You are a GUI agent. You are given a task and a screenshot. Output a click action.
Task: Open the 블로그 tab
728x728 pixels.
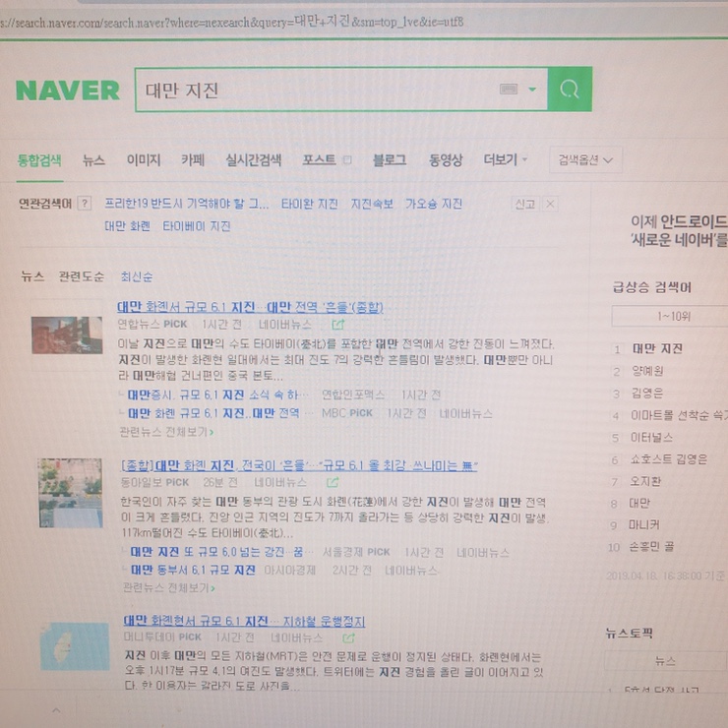(390, 160)
